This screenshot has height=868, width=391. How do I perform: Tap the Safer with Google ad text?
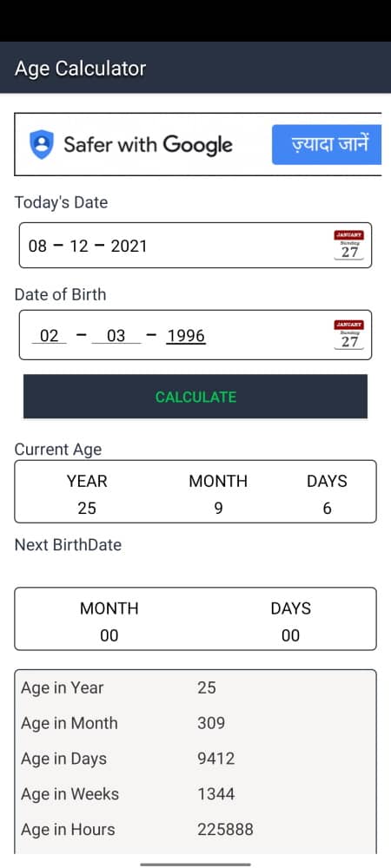point(148,144)
